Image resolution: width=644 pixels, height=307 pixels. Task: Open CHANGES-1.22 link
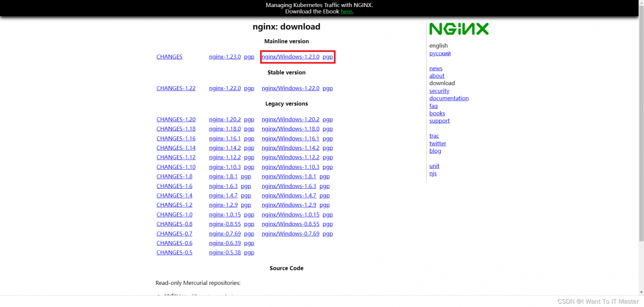pos(176,88)
